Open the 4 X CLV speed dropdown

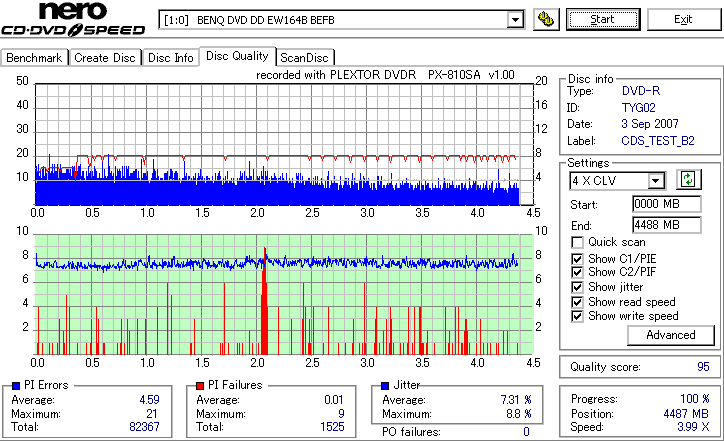coord(617,181)
